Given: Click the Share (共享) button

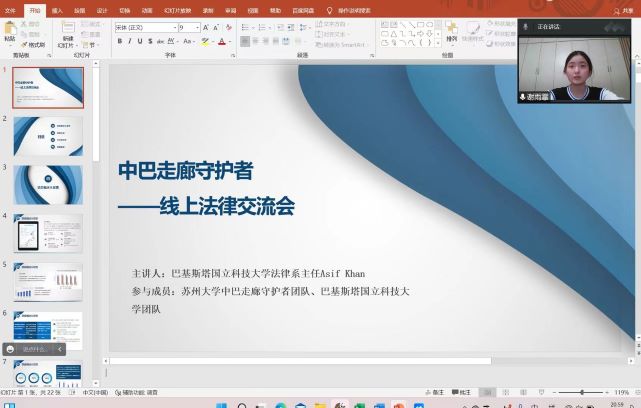Looking at the screenshot, I should 627,10.
